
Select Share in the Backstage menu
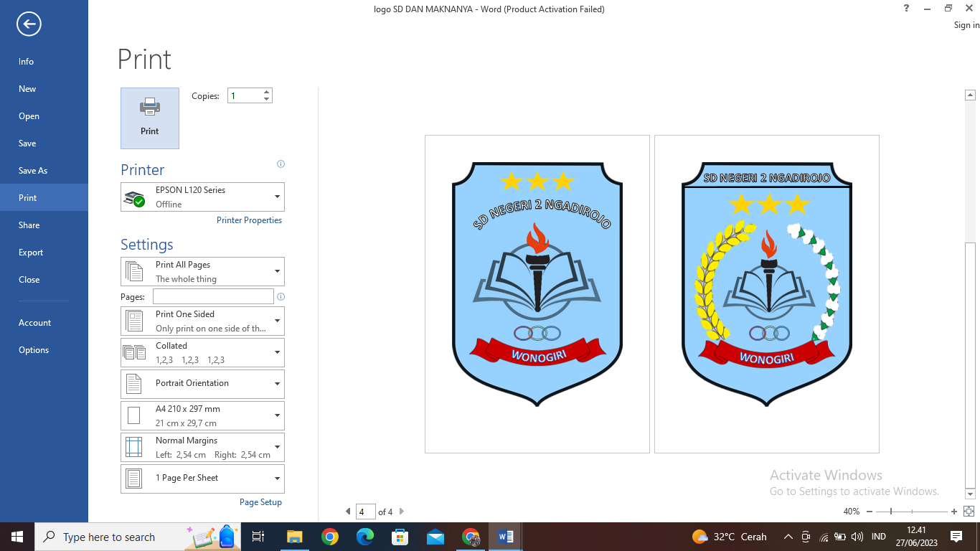coord(44,225)
